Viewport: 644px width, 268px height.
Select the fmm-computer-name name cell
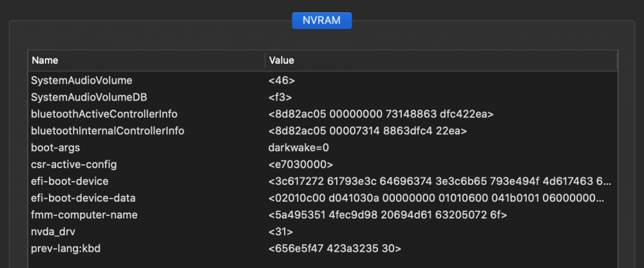(x=84, y=215)
